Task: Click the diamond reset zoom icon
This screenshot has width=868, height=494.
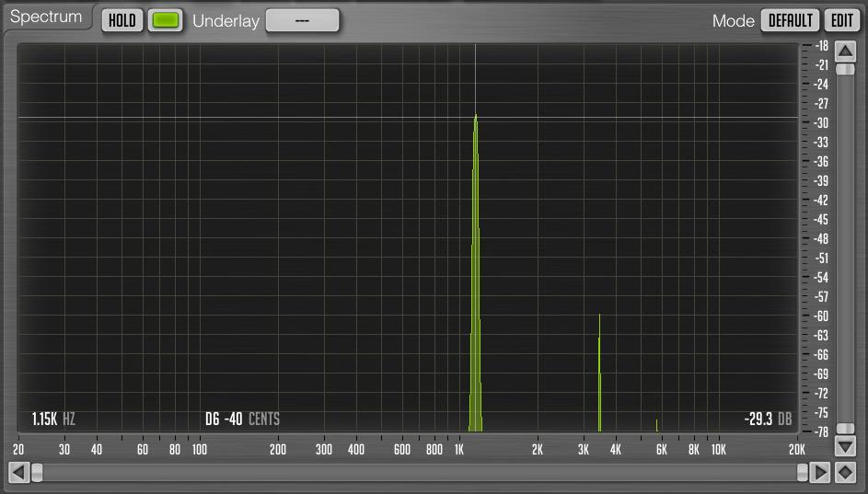Action: (845, 473)
